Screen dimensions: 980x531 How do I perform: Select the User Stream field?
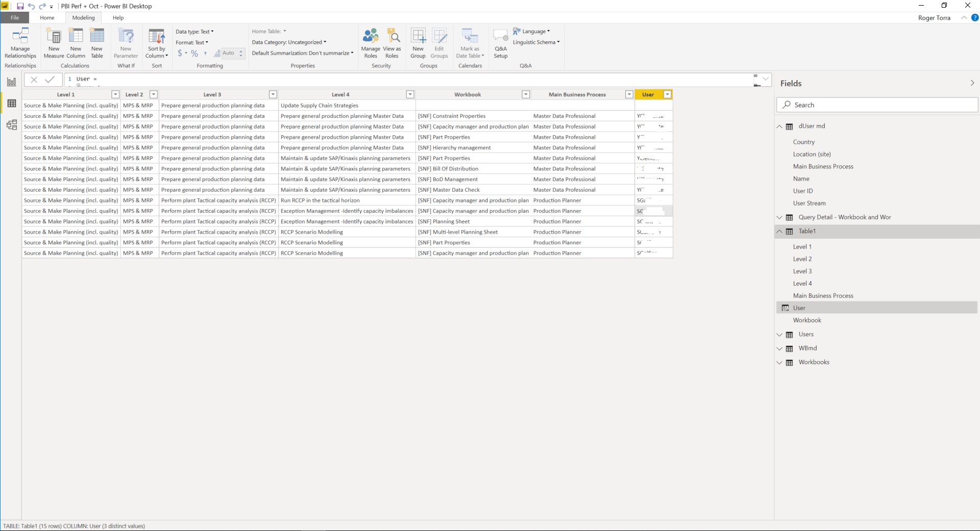pos(809,203)
